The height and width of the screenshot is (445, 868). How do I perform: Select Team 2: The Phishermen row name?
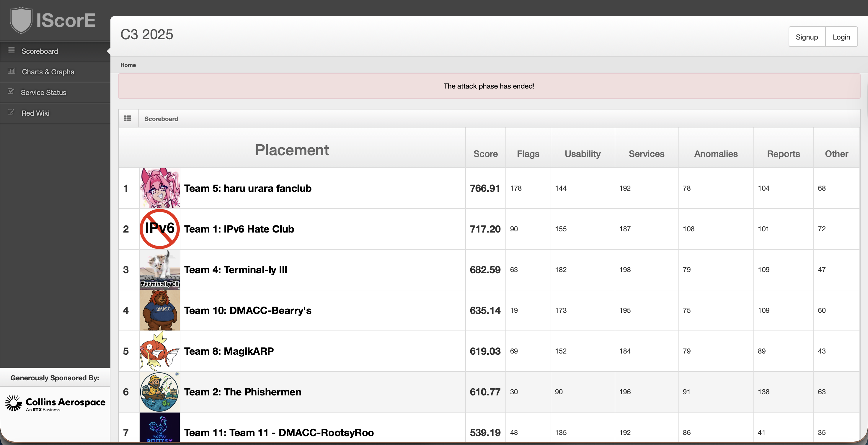(243, 392)
